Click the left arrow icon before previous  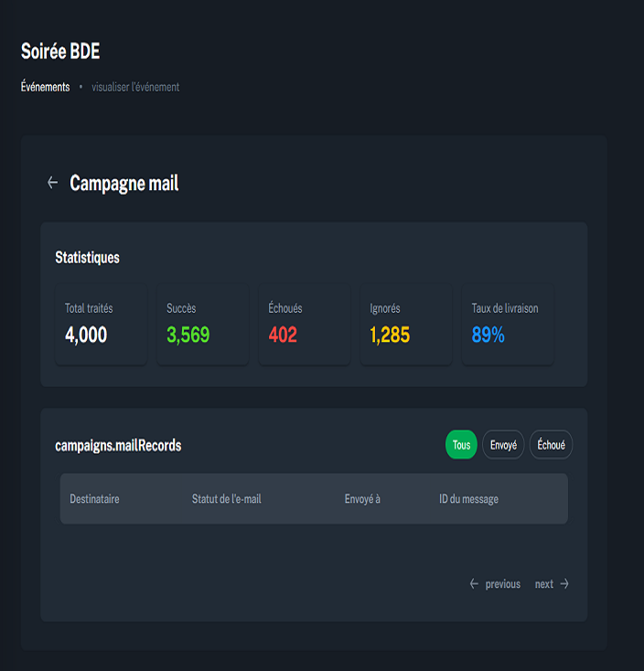[474, 584]
